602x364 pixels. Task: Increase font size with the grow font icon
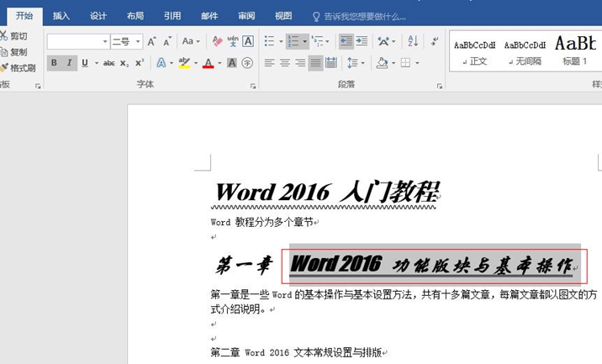tap(151, 41)
